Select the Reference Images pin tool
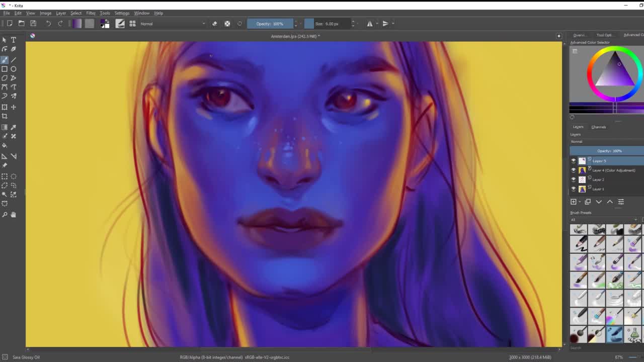The width and height of the screenshot is (644, 362). coord(5,165)
